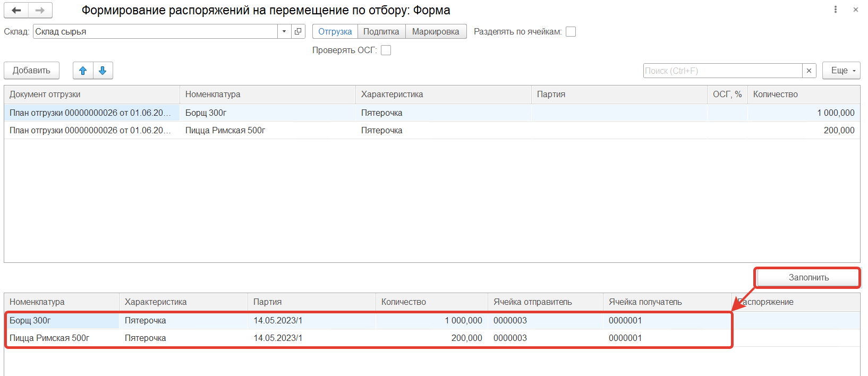Open the three-dot window menu
The image size is (868, 376).
836,10
